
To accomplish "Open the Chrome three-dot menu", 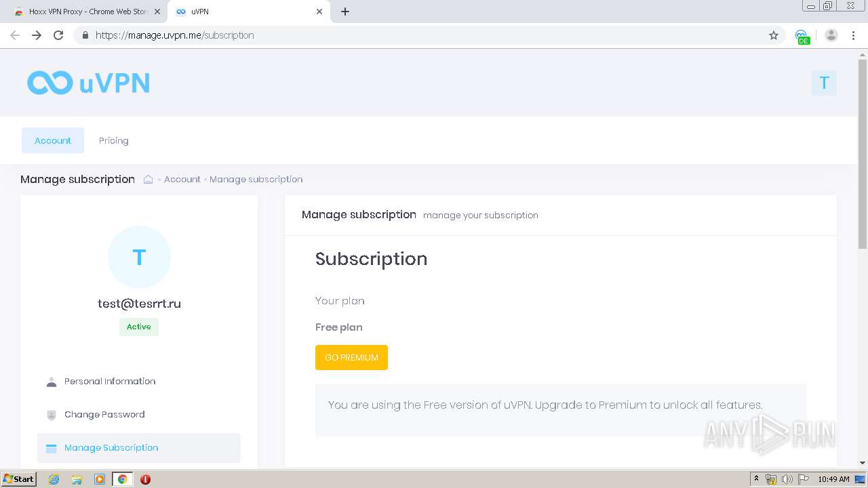I will coord(853,35).
